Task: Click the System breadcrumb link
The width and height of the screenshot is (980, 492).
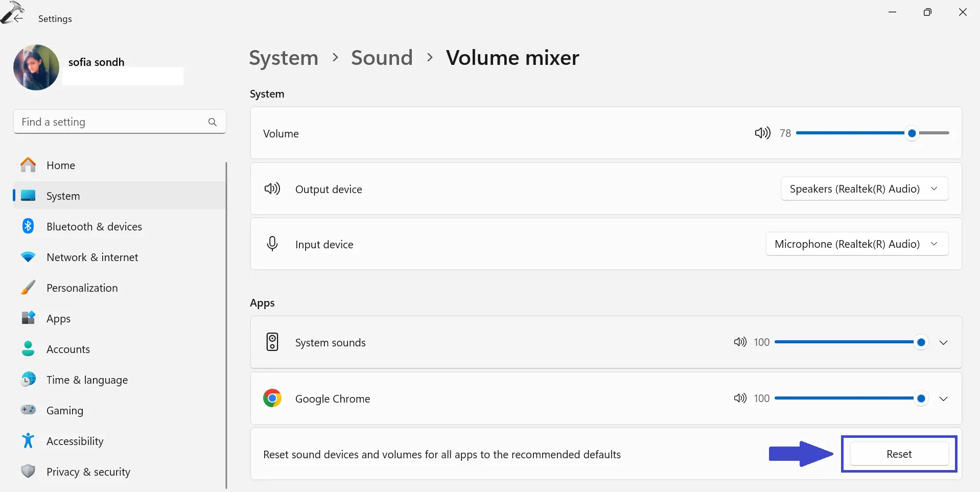Action: click(x=284, y=58)
